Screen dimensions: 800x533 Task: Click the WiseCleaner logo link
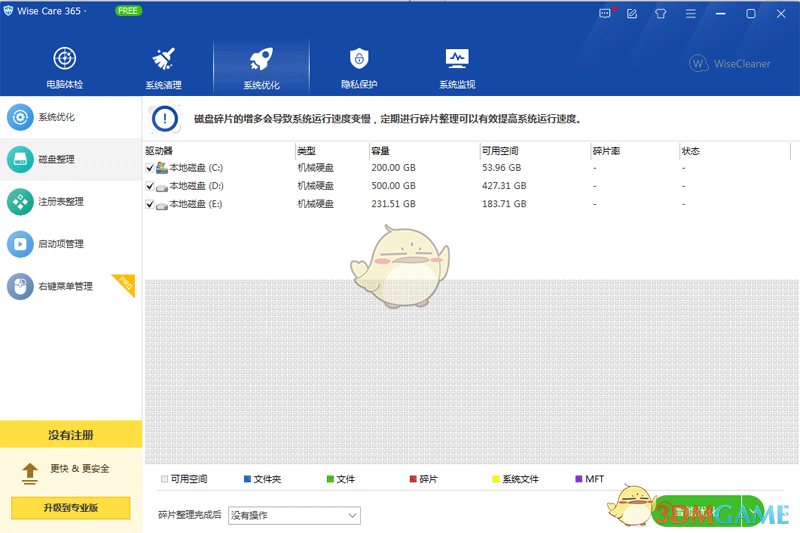pos(730,64)
